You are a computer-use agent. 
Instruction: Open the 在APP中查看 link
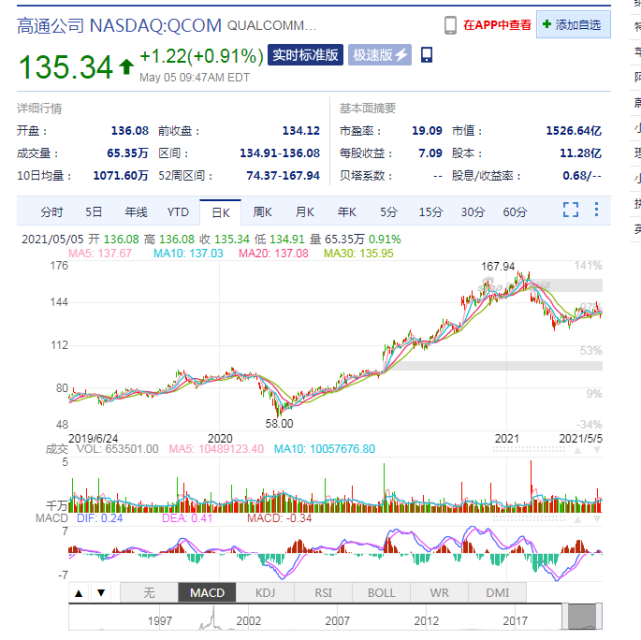pos(497,25)
